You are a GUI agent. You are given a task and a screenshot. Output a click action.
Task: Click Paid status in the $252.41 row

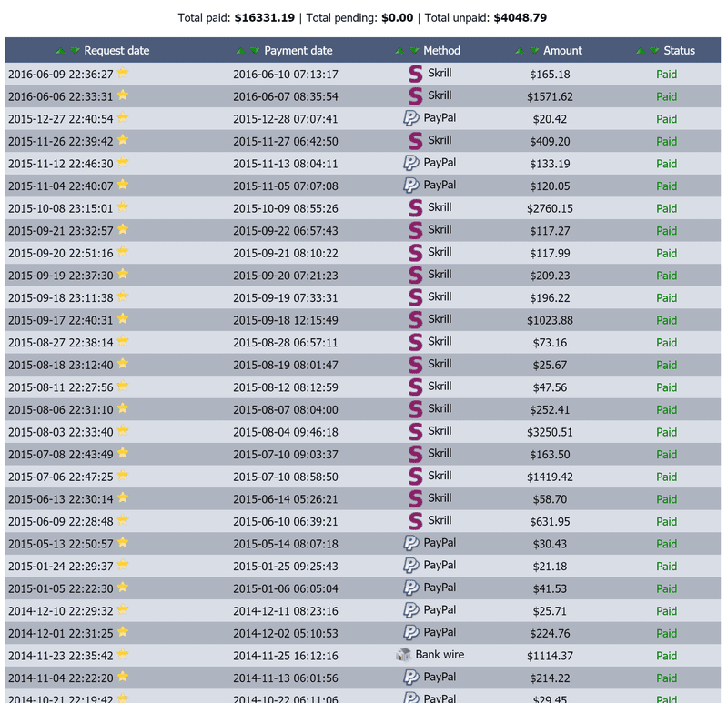click(x=666, y=410)
